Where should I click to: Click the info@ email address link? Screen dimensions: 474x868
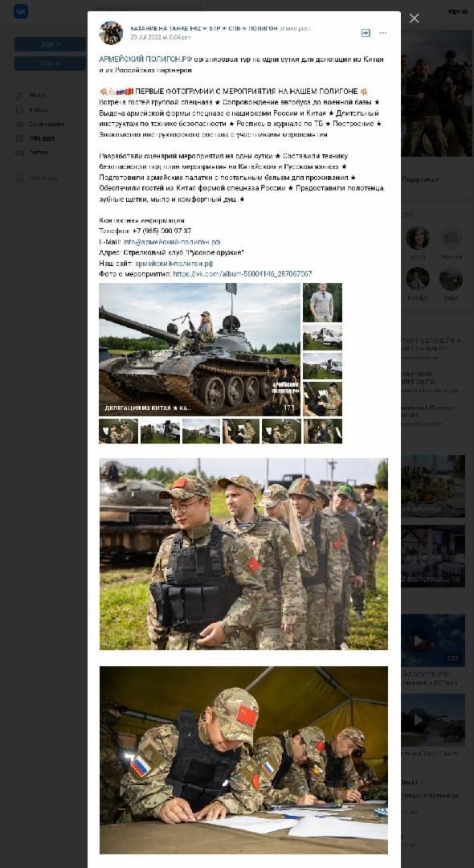tap(171, 242)
